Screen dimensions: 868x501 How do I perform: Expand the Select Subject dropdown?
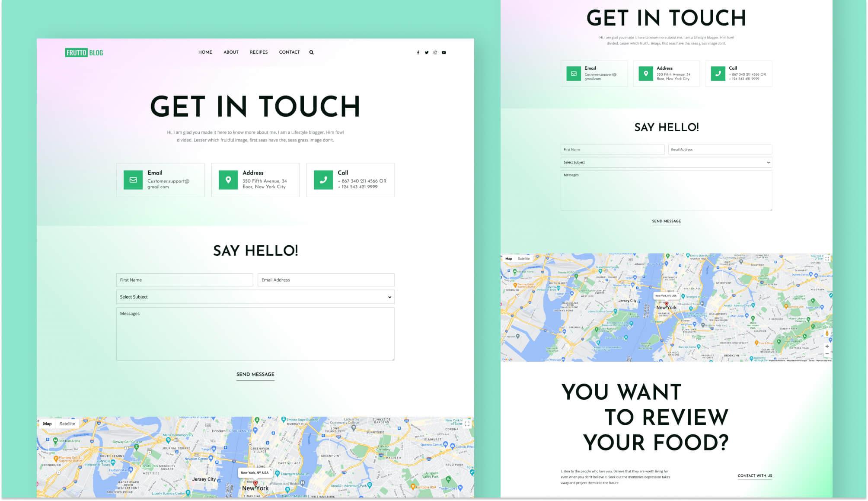coord(255,296)
